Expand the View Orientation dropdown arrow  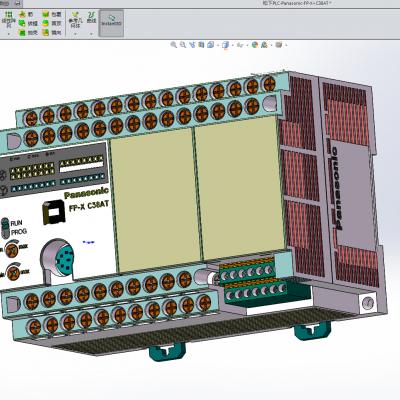[x=218, y=45]
